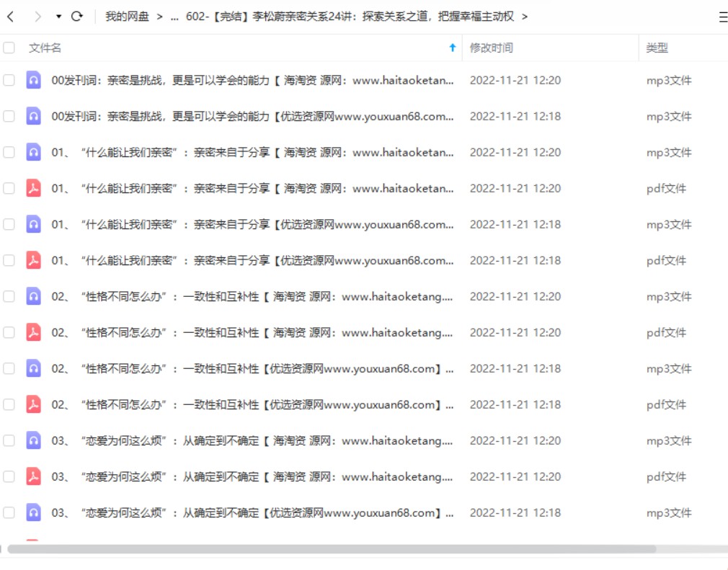This screenshot has height=570, width=728.
Task: Click the blue sort direction arrow
Action: pyautogui.click(x=453, y=48)
